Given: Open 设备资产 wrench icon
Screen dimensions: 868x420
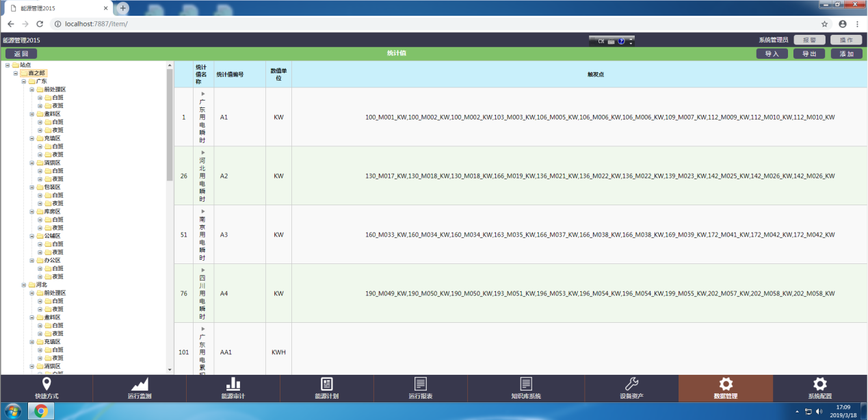Looking at the screenshot, I should tap(631, 384).
